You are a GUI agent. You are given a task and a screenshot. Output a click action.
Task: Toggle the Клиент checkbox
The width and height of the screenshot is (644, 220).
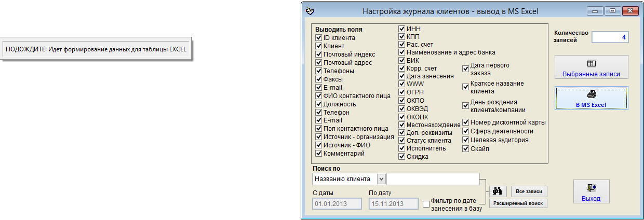pyautogui.click(x=319, y=46)
